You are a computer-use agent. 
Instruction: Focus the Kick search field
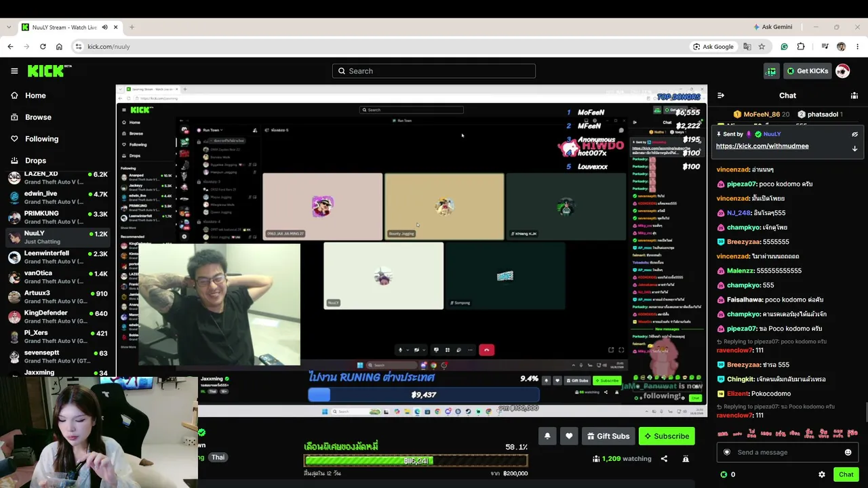[434, 71]
